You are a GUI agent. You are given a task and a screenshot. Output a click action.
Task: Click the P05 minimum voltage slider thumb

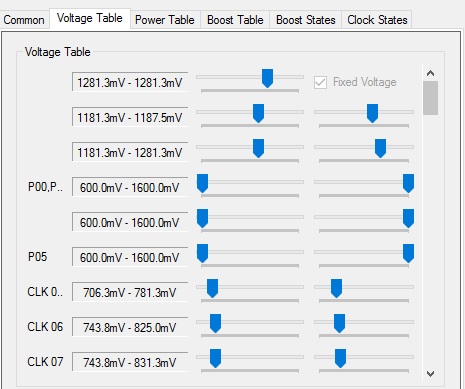click(x=202, y=254)
